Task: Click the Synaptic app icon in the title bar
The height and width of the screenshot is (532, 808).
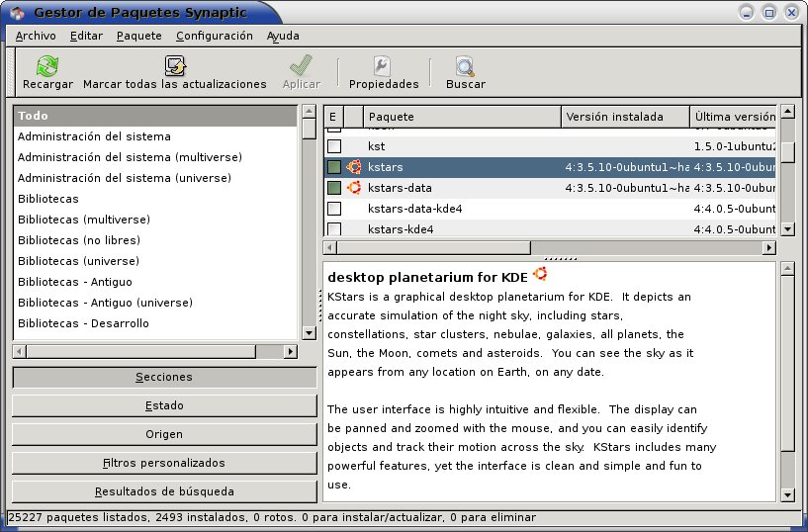Action: 17,12
